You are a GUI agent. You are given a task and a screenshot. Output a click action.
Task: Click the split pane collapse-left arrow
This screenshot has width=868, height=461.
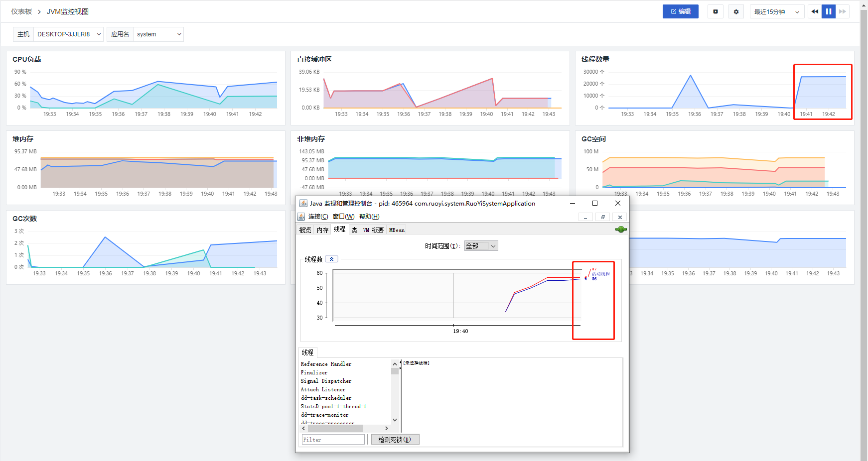401,362
